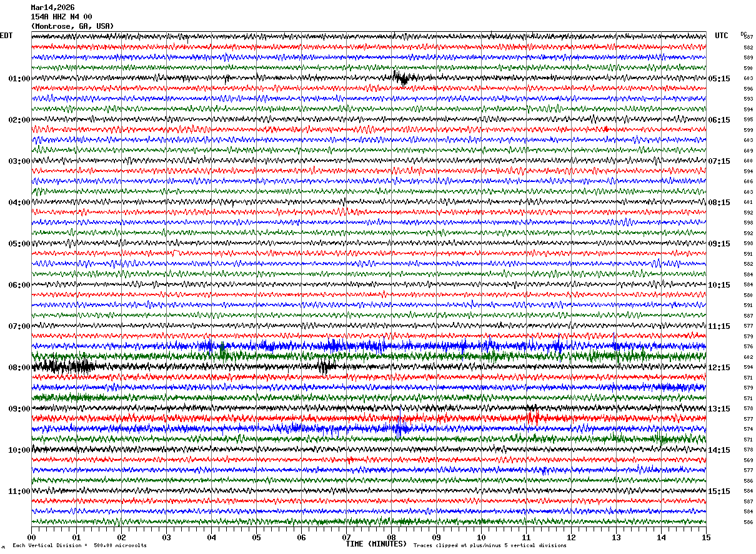Click the DC offset value 590
Screen dimensions: 756x554
tap(748, 68)
